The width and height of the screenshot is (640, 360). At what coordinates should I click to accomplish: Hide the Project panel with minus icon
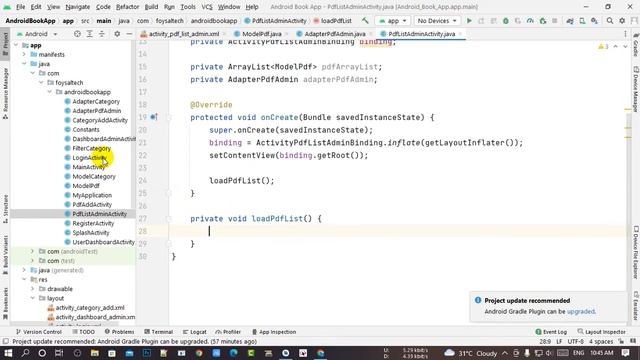coord(129,34)
